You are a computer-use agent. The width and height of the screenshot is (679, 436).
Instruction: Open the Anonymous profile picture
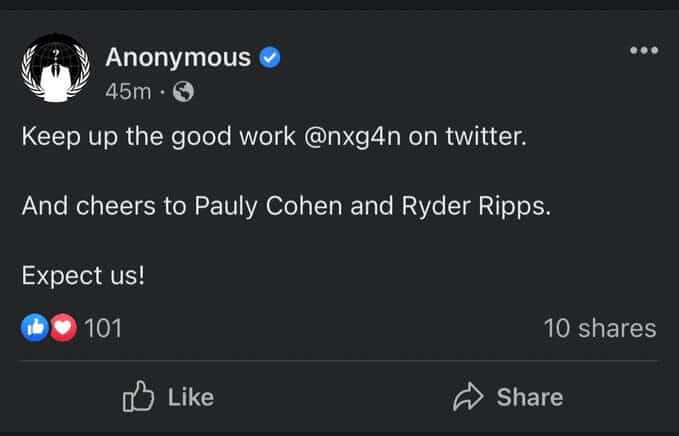(55, 68)
